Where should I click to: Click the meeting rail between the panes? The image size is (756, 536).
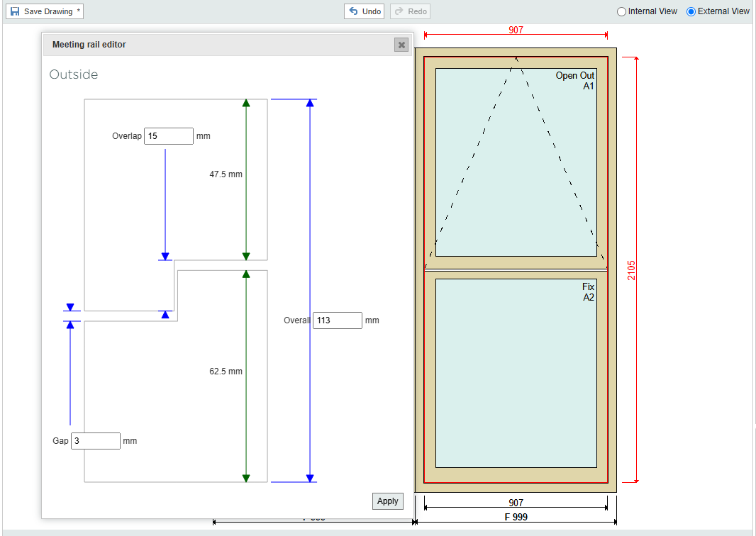(x=516, y=269)
